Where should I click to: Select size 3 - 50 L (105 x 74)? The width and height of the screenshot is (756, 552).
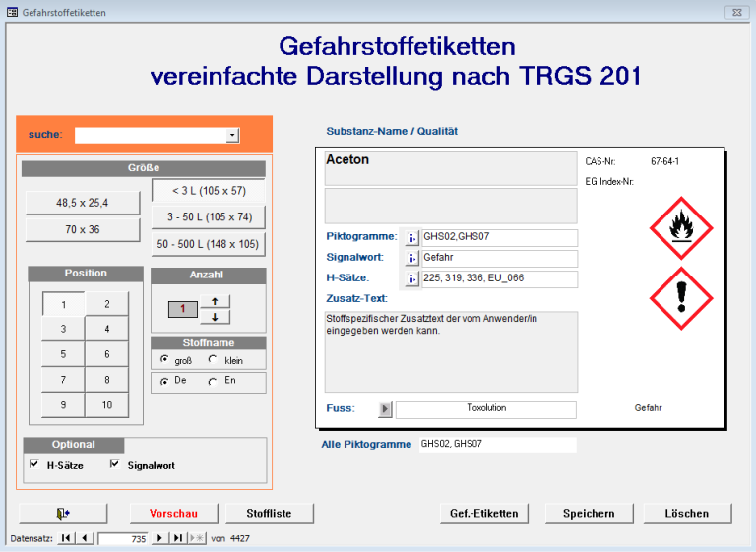click(209, 217)
